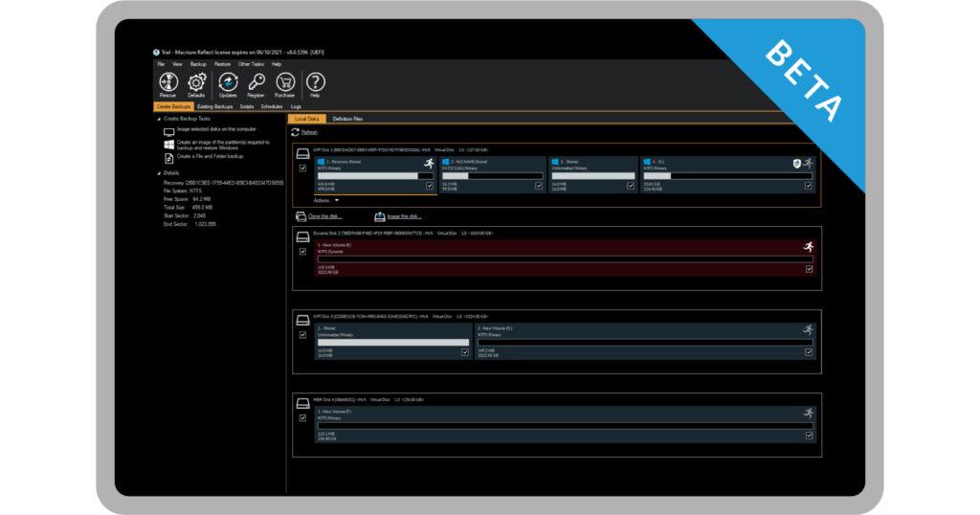Open the Rescue media toolbar icon
980x515 pixels.
click(168, 84)
